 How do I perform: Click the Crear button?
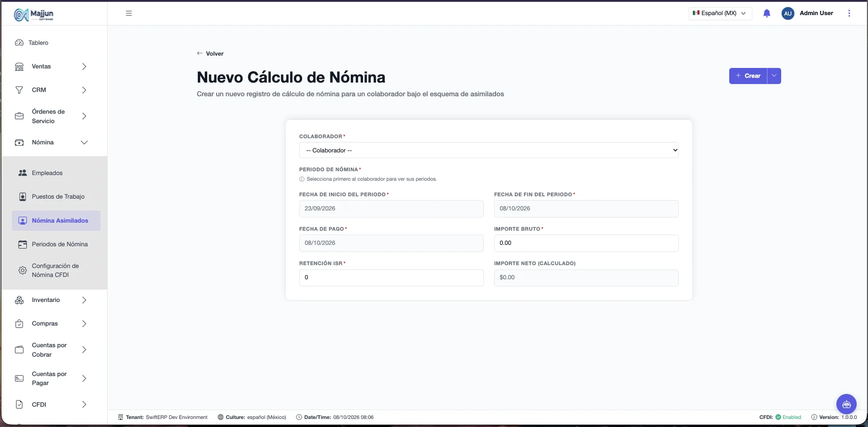pos(748,76)
